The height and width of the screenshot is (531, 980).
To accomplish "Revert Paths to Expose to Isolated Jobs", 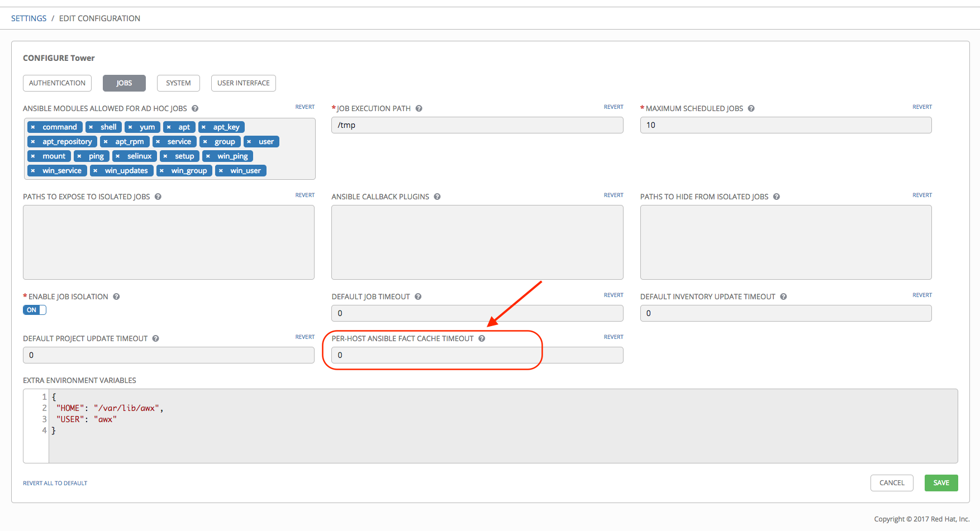I will [x=305, y=195].
